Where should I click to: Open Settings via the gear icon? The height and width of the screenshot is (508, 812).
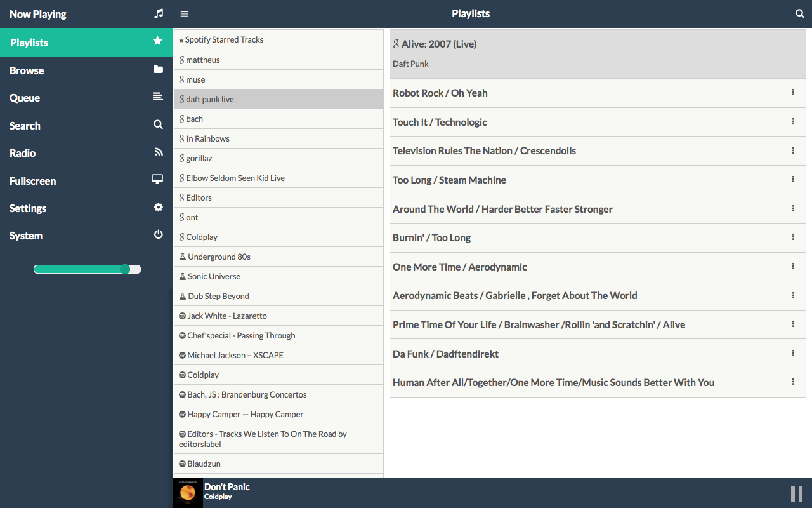[157, 208]
